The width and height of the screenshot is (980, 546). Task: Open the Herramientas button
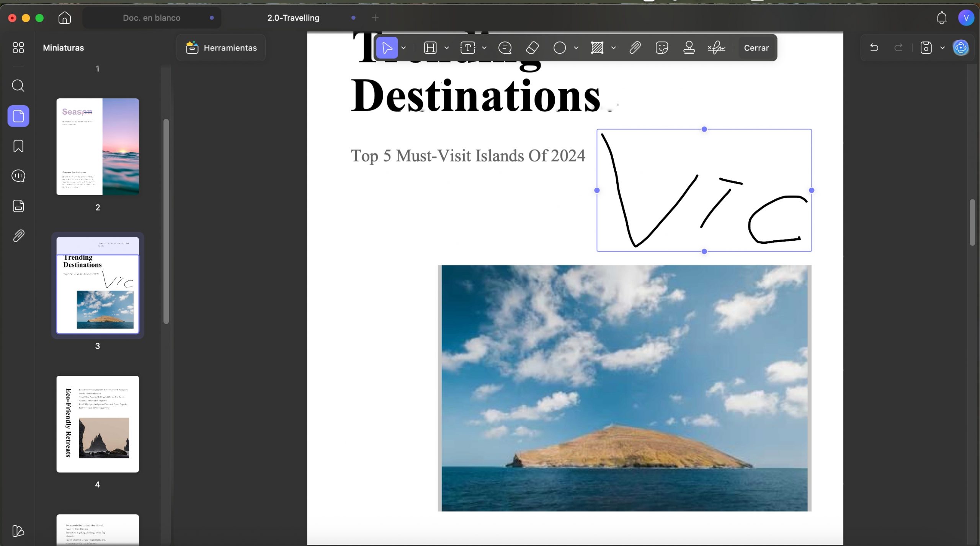221,48
